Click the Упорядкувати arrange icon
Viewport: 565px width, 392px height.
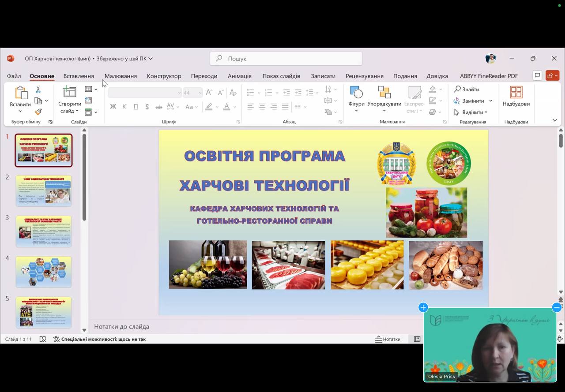pyautogui.click(x=384, y=93)
